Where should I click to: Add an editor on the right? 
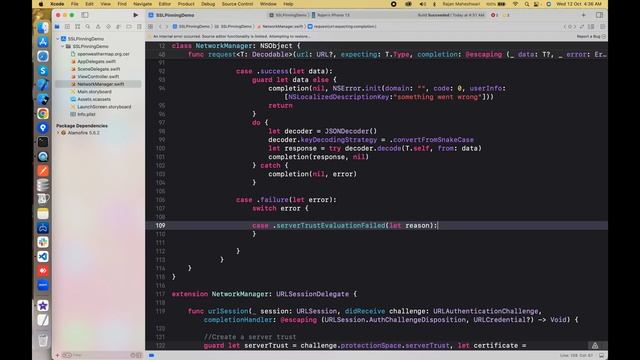602,27
